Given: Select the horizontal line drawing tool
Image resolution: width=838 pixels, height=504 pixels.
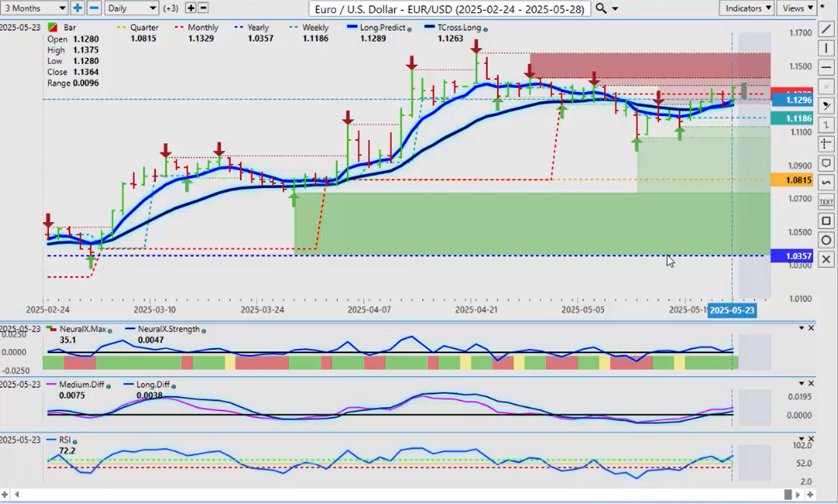Looking at the screenshot, I should coord(826,67).
